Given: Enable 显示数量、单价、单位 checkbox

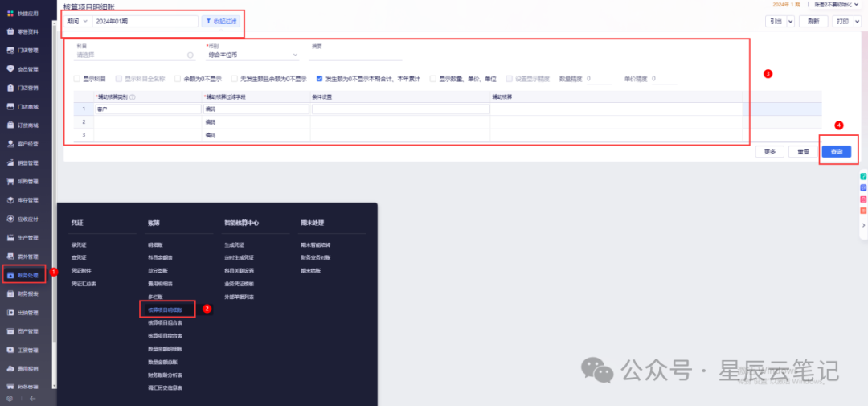Looking at the screenshot, I should coord(433,79).
